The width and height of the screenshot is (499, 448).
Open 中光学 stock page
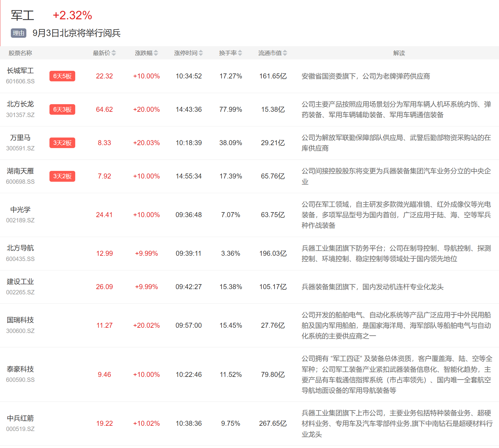[x=20, y=210]
